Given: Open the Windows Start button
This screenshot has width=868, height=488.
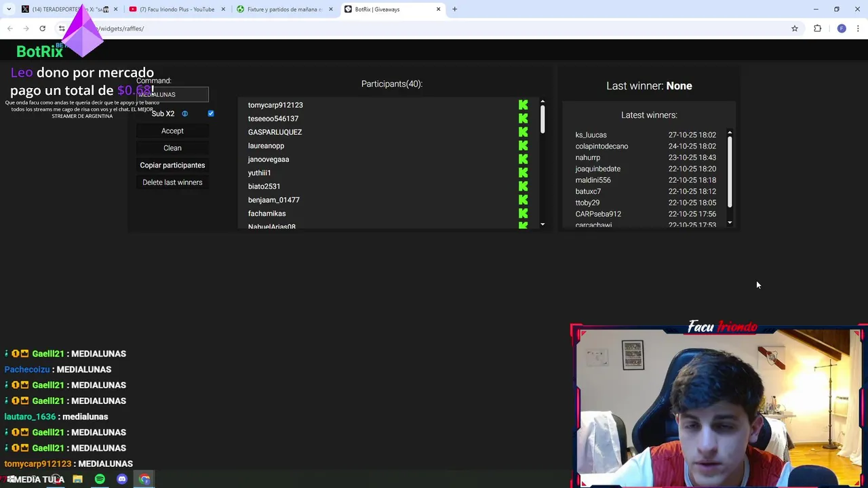Looking at the screenshot, I should pos(10,479).
